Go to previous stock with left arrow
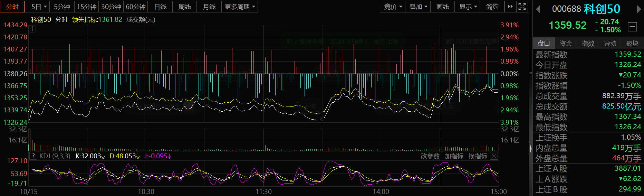The height and width of the screenshot is (196, 644). [538, 9]
